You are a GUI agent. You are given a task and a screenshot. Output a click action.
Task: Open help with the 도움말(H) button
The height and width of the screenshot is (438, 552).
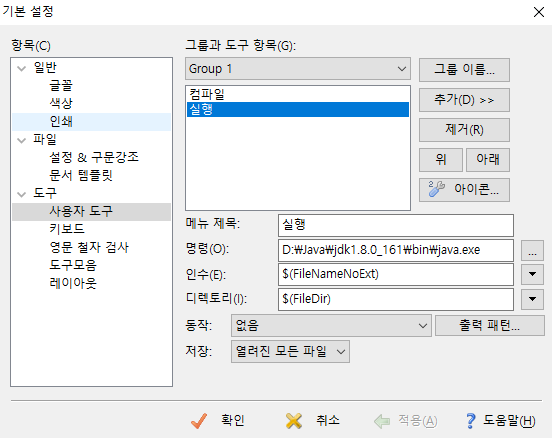click(x=501, y=420)
